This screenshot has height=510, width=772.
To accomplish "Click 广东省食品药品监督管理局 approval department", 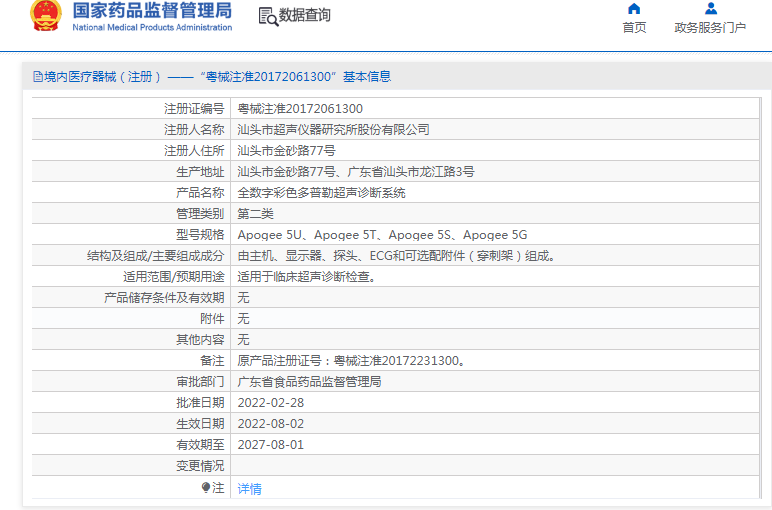I will [309, 382].
